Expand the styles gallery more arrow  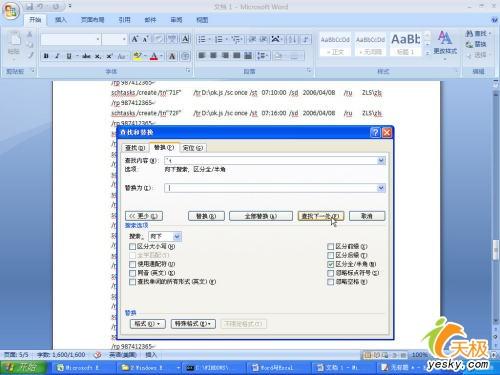click(427, 53)
